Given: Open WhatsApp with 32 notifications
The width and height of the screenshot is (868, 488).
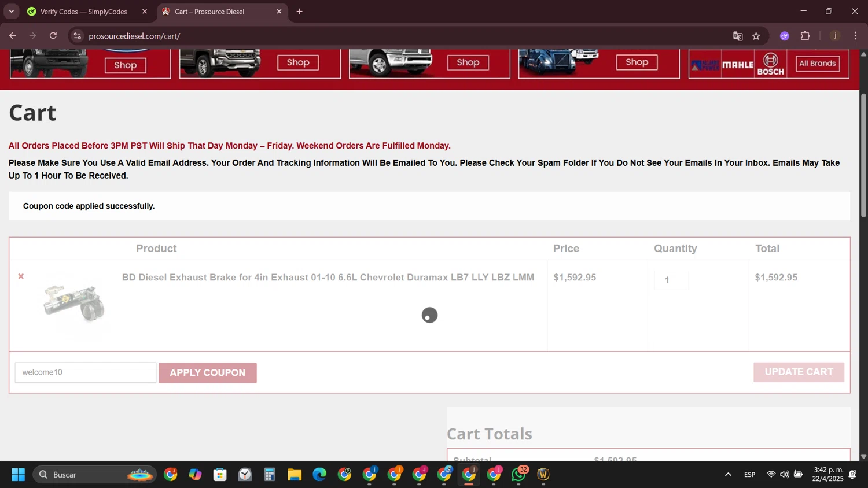Looking at the screenshot, I should point(519,475).
